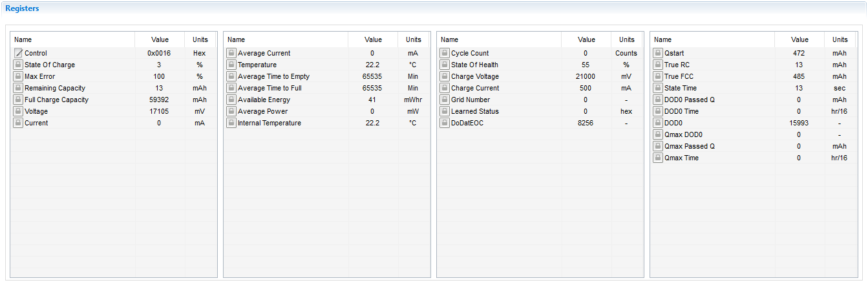Select the Control value 0x0016 cell
The height and width of the screenshot is (287, 868).
click(159, 53)
